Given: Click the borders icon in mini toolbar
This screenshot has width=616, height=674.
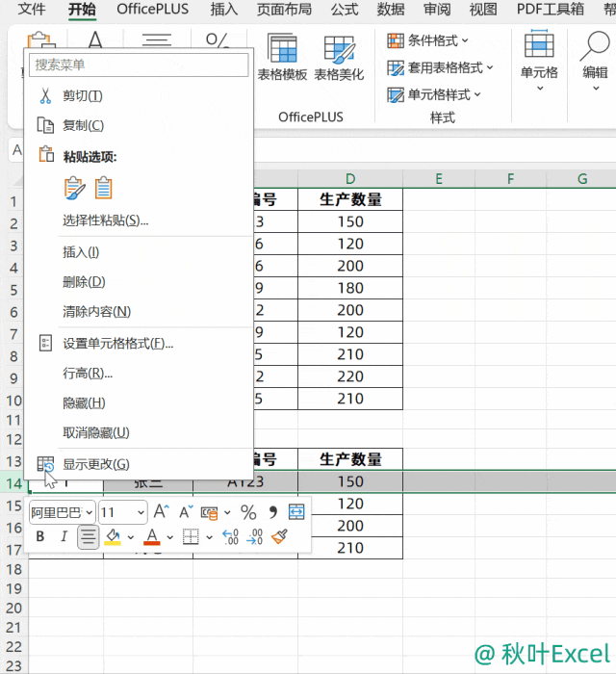Looking at the screenshot, I should pyautogui.click(x=191, y=536).
